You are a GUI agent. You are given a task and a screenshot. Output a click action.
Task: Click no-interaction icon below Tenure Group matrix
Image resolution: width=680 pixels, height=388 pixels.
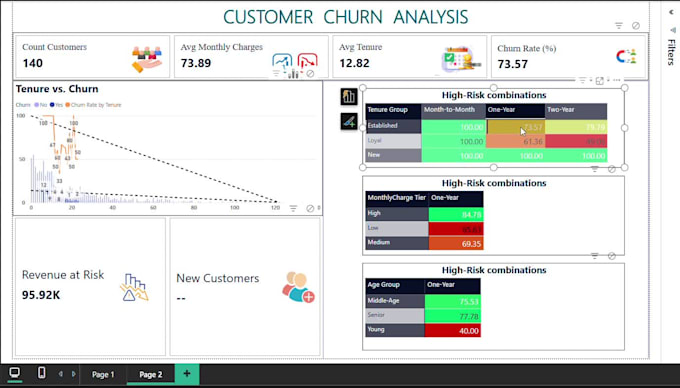[x=611, y=169]
